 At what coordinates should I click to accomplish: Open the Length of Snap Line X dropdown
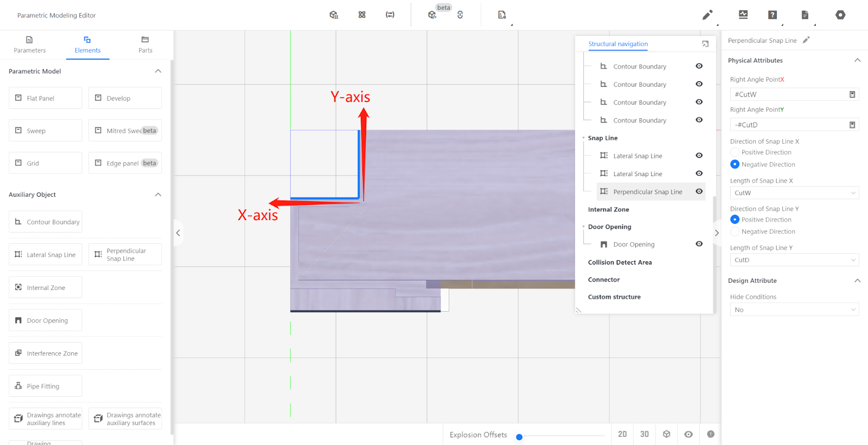point(794,193)
